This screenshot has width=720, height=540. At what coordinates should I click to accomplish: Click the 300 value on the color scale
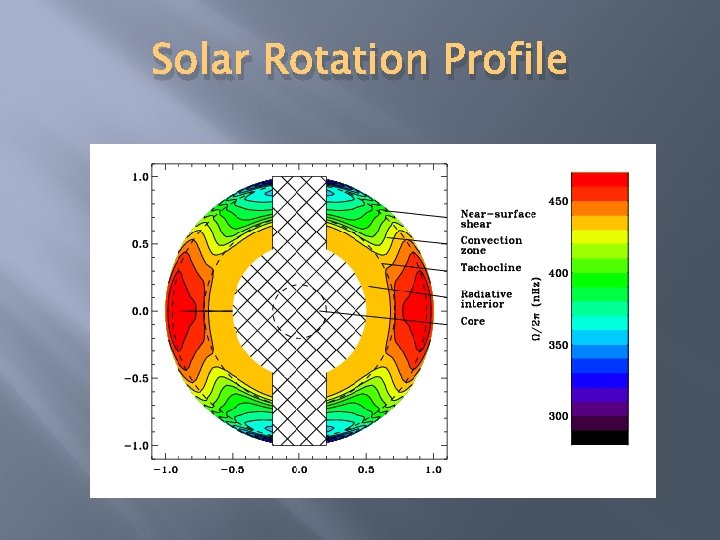click(x=558, y=416)
